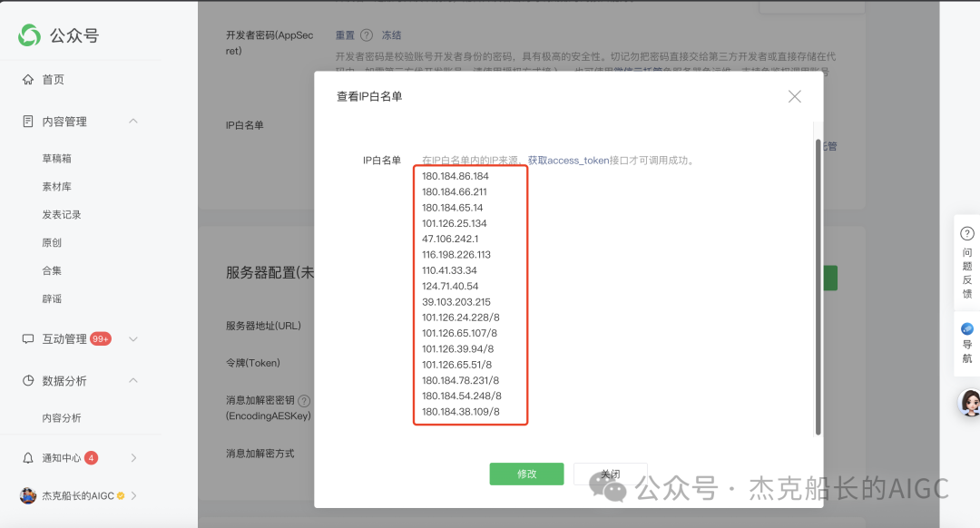Click the 重置 link for AppSecret
Viewport: 980px width, 528px height.
tap(345, 35)
